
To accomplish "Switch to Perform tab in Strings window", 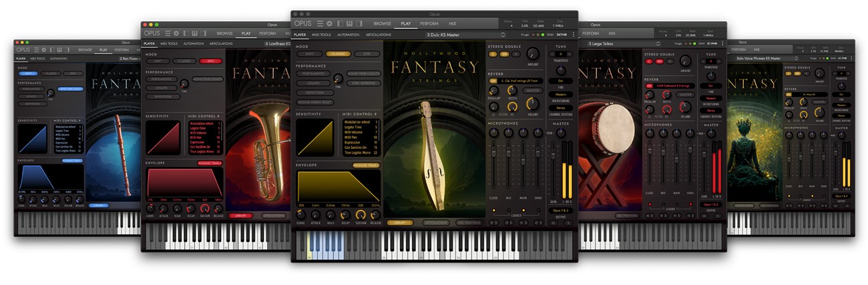I will point(429,23).
